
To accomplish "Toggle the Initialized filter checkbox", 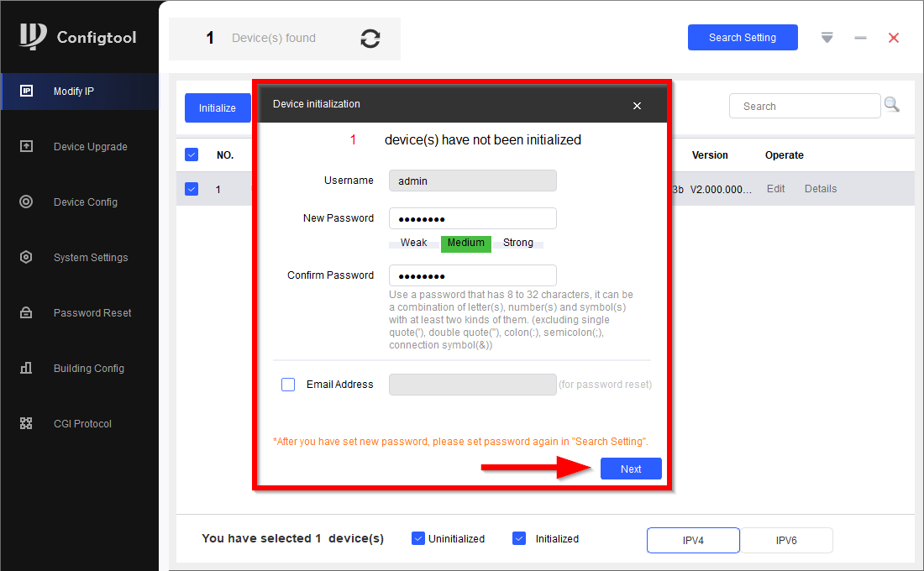I will click(519, 538).
